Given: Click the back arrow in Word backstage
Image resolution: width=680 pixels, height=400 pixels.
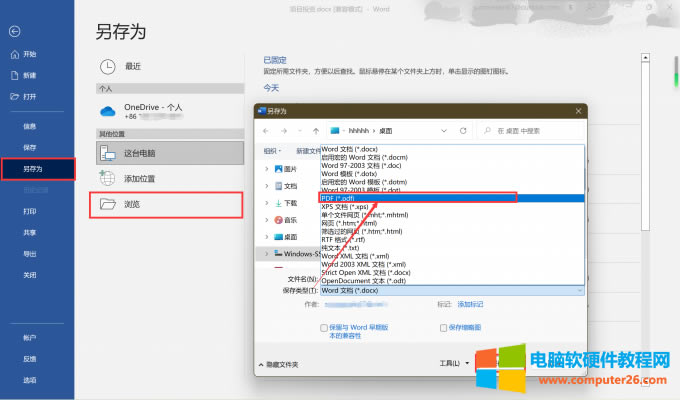Looking at the screenshot, I should [13, 31].
